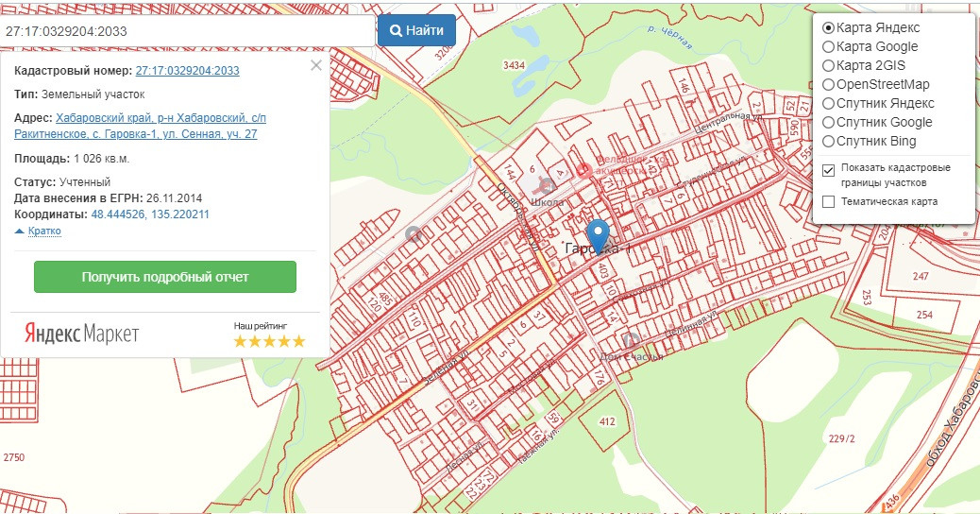The width and height of the screenshot is (980, 514).
Task: Toggle Показать кадастровые границы участков checkbox
Action: click(829, 170)
